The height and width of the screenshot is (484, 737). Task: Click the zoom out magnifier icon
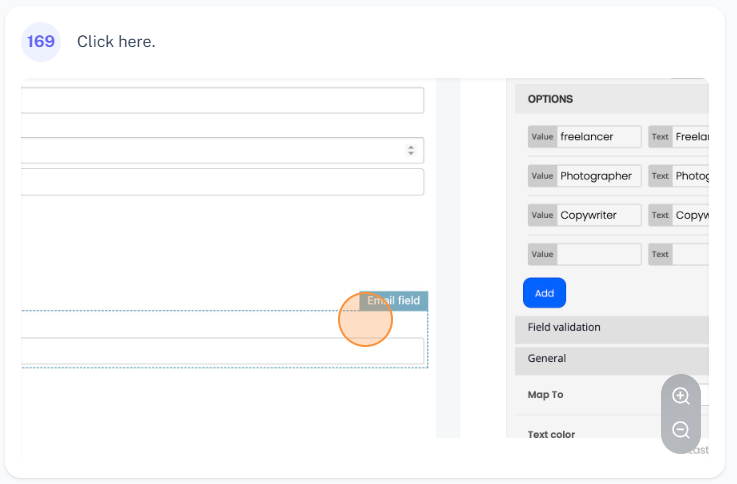681,430
